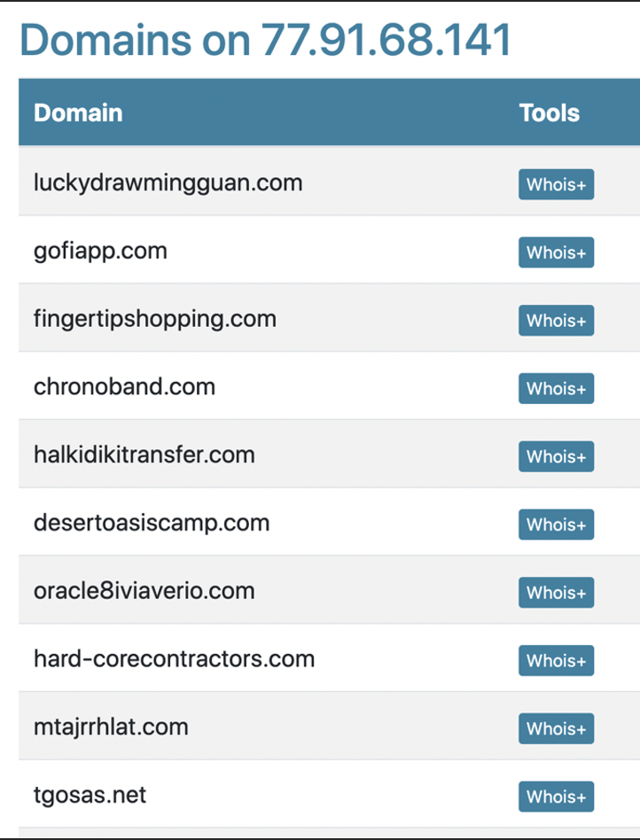Open Whois+ lookup for halkidikitransfer.com
The width and height of the screenshot is (640, 840).
tap(556, 456)
